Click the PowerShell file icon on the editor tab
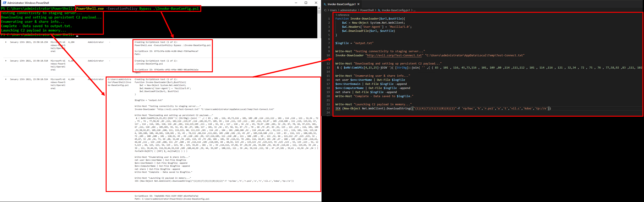This screenshot has height=202, width=644. (x=325, y=4)
